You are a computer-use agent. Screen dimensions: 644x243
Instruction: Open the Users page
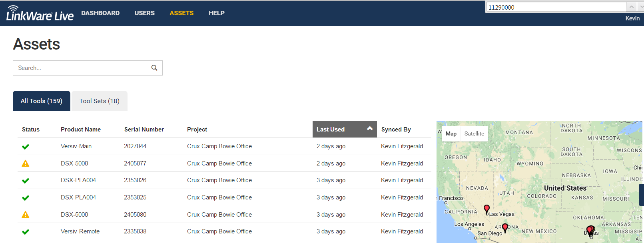coord(144,13)
